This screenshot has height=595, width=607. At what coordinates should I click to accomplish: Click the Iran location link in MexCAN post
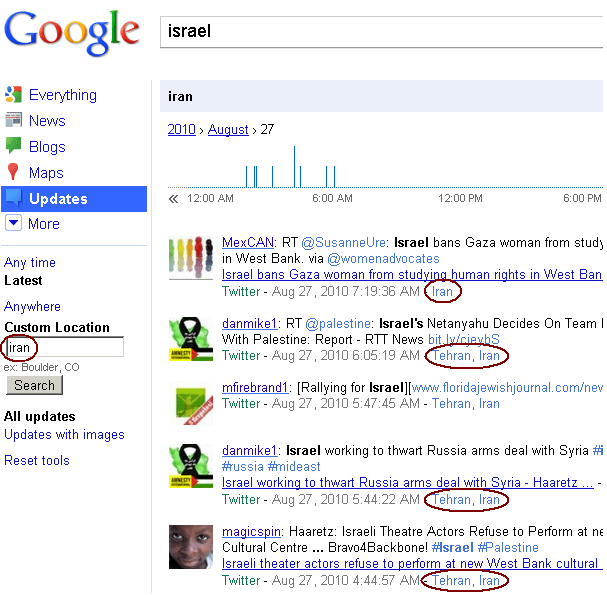point(442,291)
